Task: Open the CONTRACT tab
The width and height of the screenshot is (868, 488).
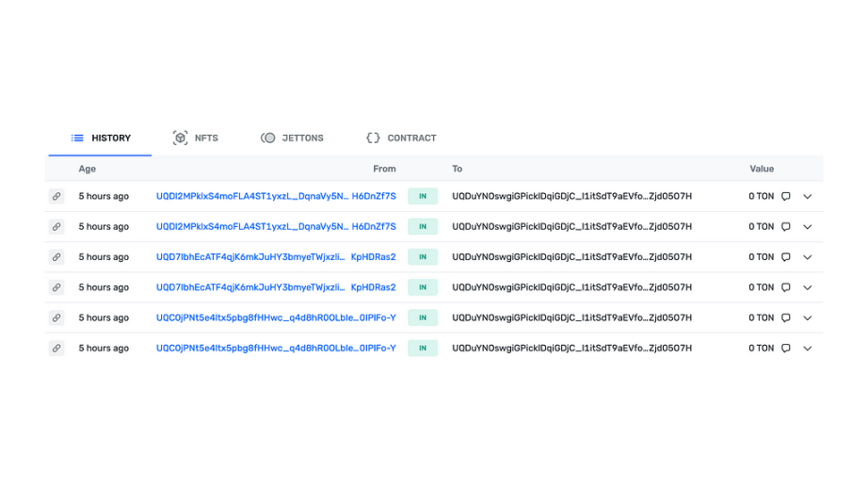Action: (x=401, y=138)
